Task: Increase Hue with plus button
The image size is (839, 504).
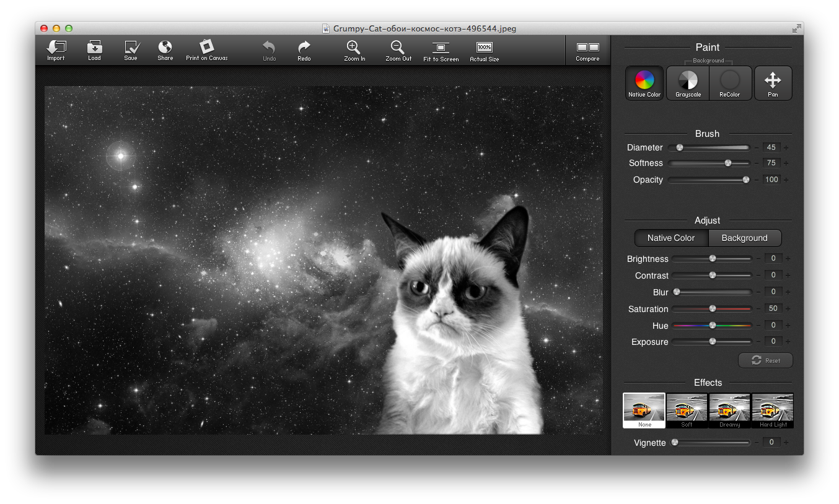Action: (x=788, y=326)
